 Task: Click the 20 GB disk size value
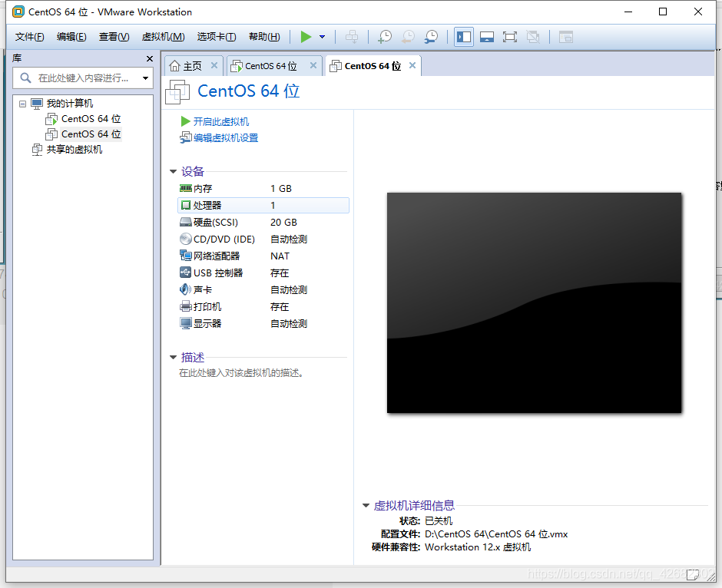[283, 222]
